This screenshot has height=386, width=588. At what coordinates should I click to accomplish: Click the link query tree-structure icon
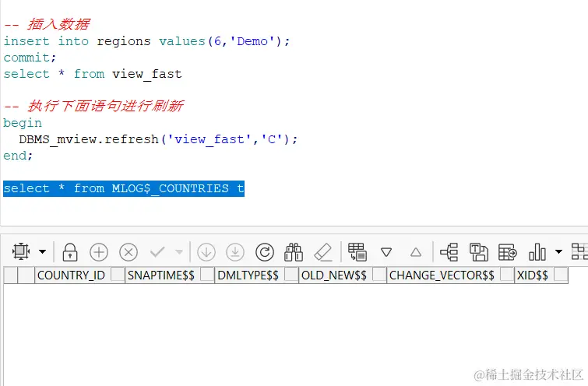coord(449,252)
